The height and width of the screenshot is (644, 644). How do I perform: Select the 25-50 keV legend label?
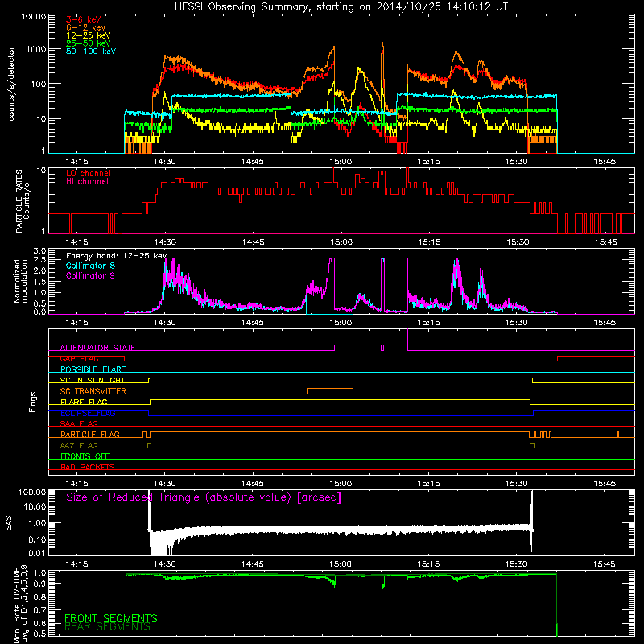[89, 43]
